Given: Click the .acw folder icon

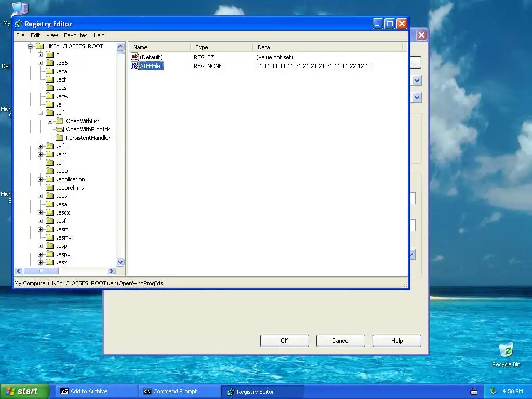Looking at the screenshot, I should point(49,96).
